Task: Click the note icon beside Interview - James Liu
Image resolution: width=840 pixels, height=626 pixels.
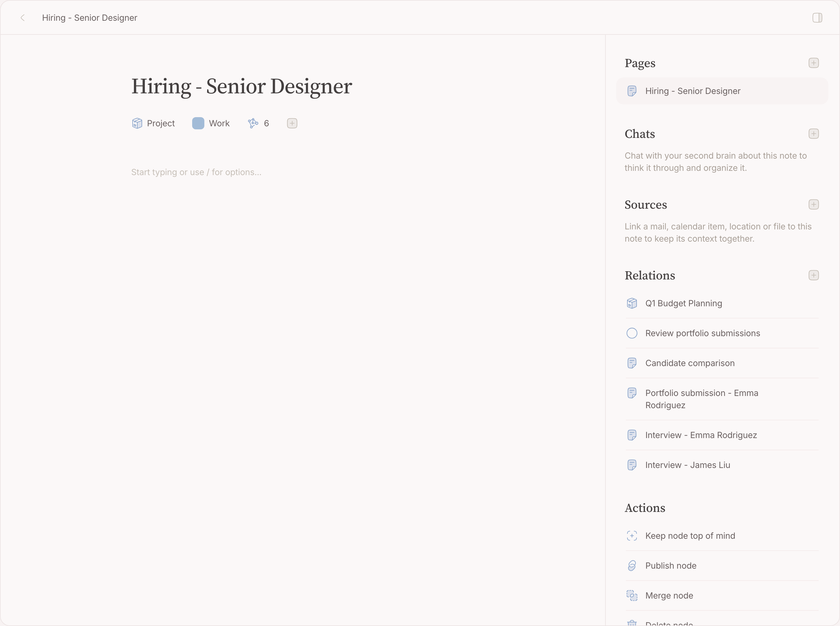Action: 632,465
